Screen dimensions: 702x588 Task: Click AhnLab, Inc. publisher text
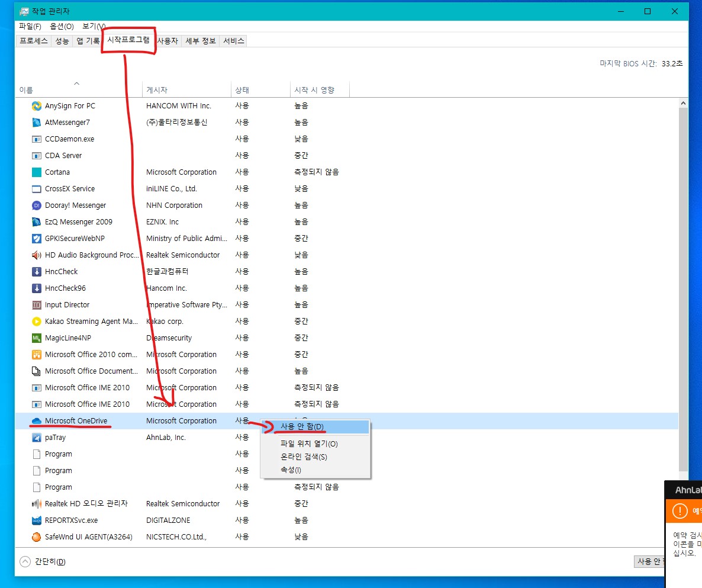click(166, 438)
